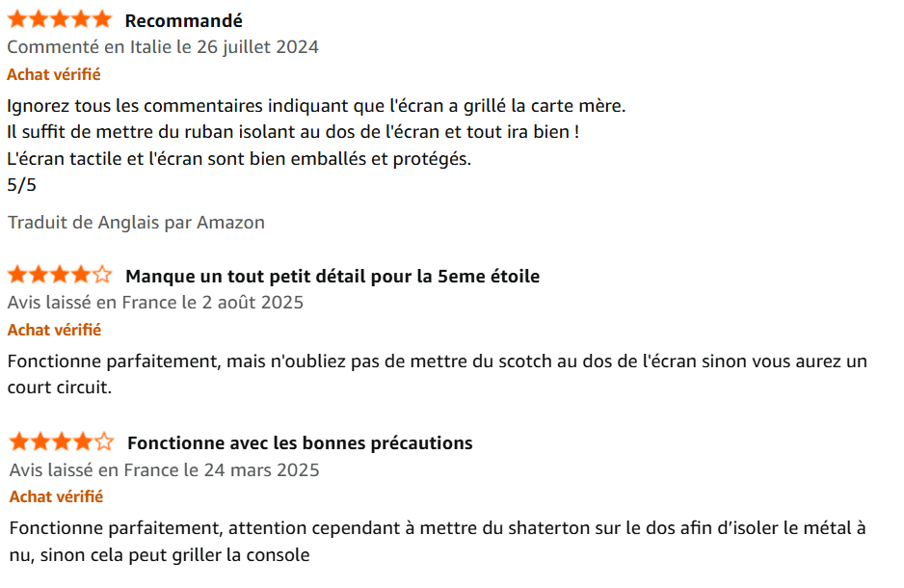The height and width of the screenshot is (588, 904).
Task: Click the four-star rating beside "Manque un tout petit détail"
Action: (60, 276)
